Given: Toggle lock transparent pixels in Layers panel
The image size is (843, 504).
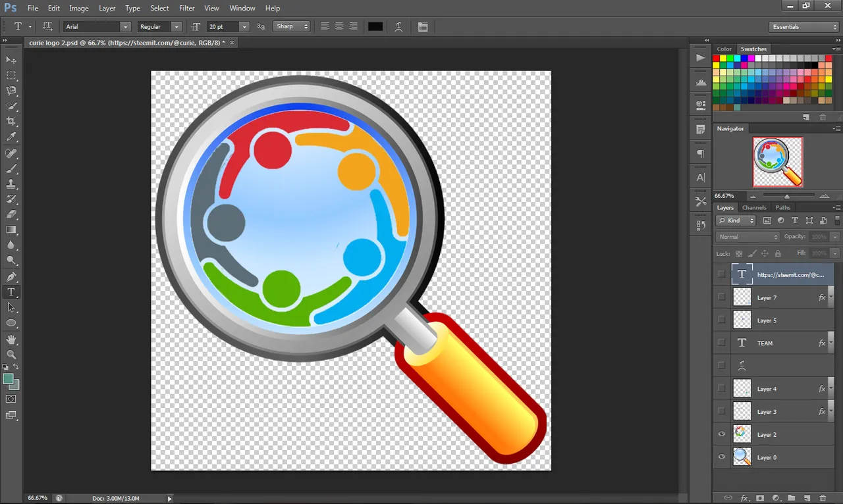Looking at the screenshot, I should point(739,253).
